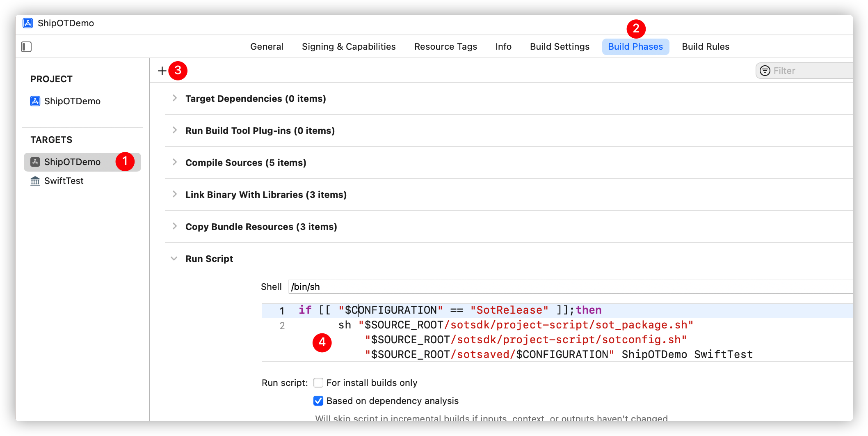
Task: Edit the Shell path field /bin/sh
Action: (x=571, y=287)
